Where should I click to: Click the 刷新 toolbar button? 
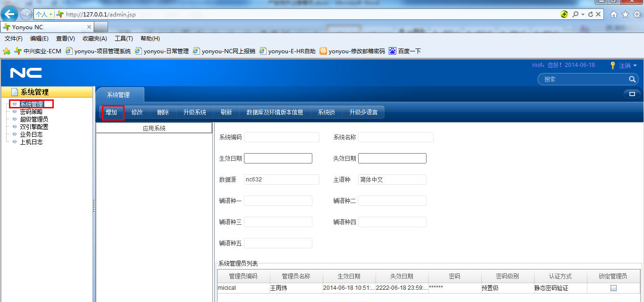[x=226, y=112]
